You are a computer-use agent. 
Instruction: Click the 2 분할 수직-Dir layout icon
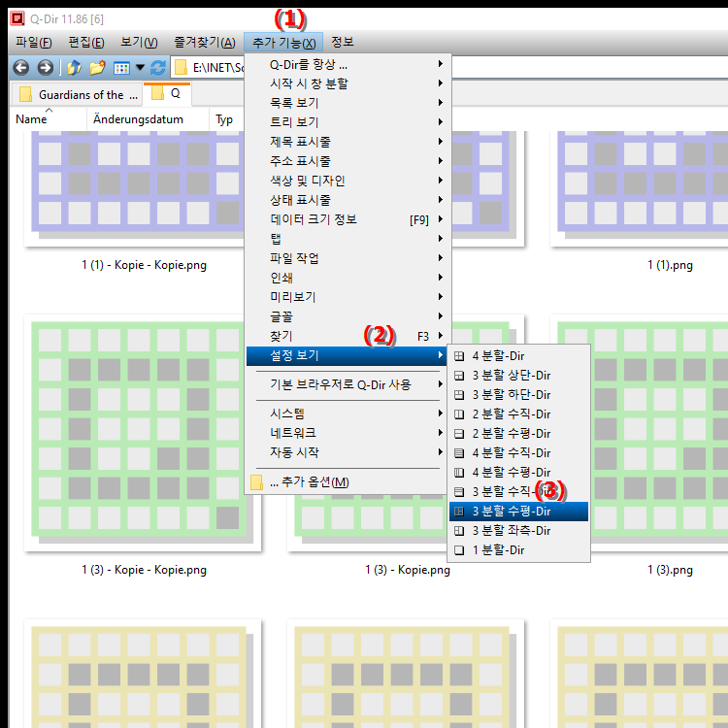click(459, 414)
